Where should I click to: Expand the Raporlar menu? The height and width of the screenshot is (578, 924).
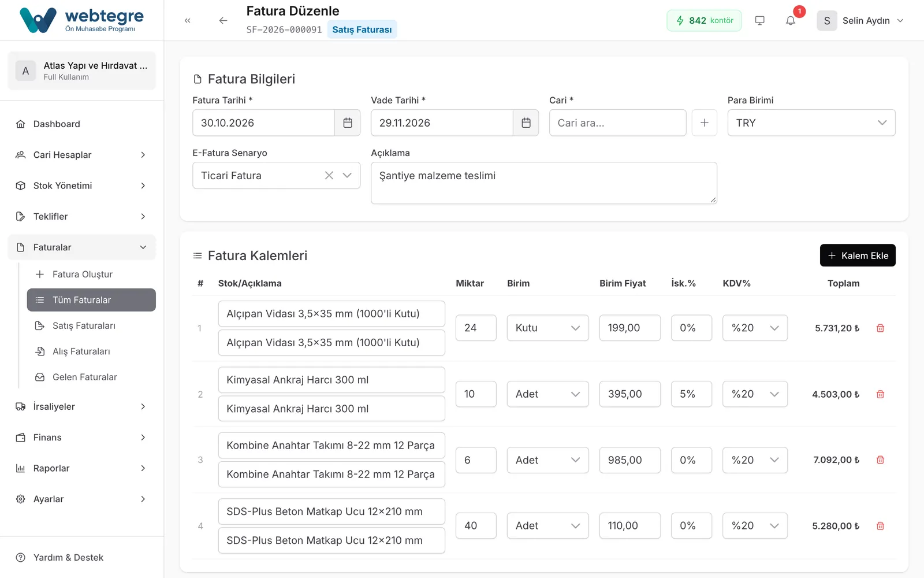82,468
